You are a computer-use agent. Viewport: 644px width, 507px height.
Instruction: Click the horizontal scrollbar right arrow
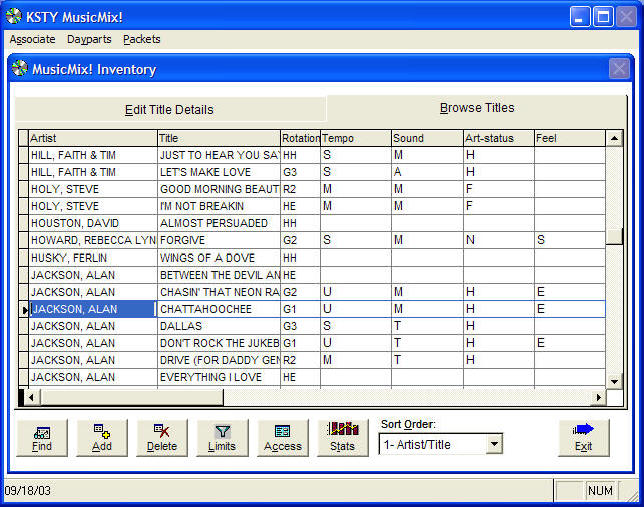point(598,397)
